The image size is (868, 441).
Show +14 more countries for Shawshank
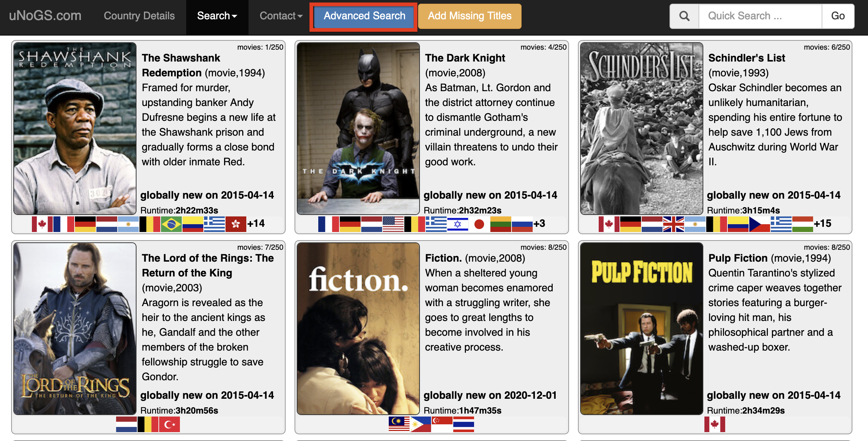(256, 223)
